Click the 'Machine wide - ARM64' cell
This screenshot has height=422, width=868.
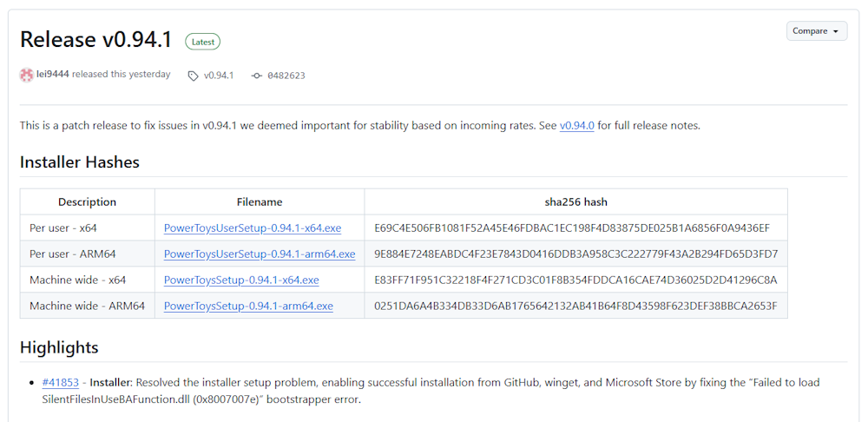click(x=88, y=306)
